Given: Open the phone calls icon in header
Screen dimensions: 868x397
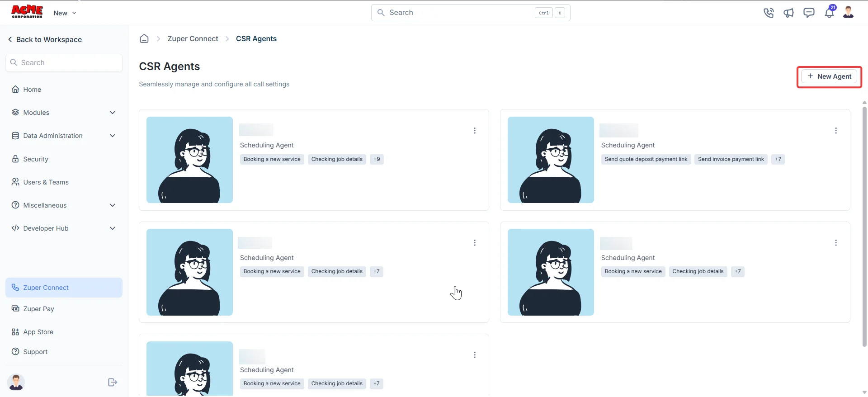Looking at the screenshot, I should click(769, 13).
